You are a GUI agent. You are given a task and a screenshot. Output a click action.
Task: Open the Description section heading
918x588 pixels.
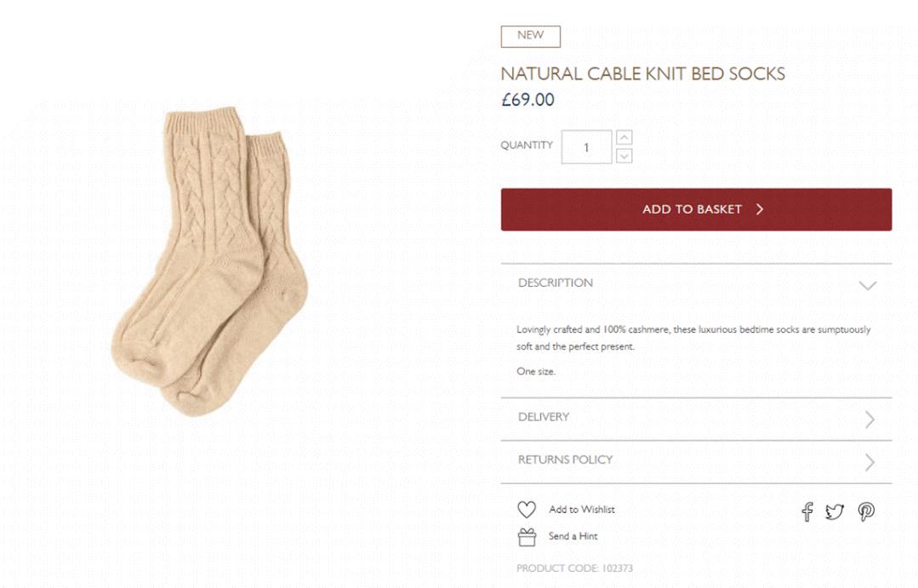coord(556,283)
